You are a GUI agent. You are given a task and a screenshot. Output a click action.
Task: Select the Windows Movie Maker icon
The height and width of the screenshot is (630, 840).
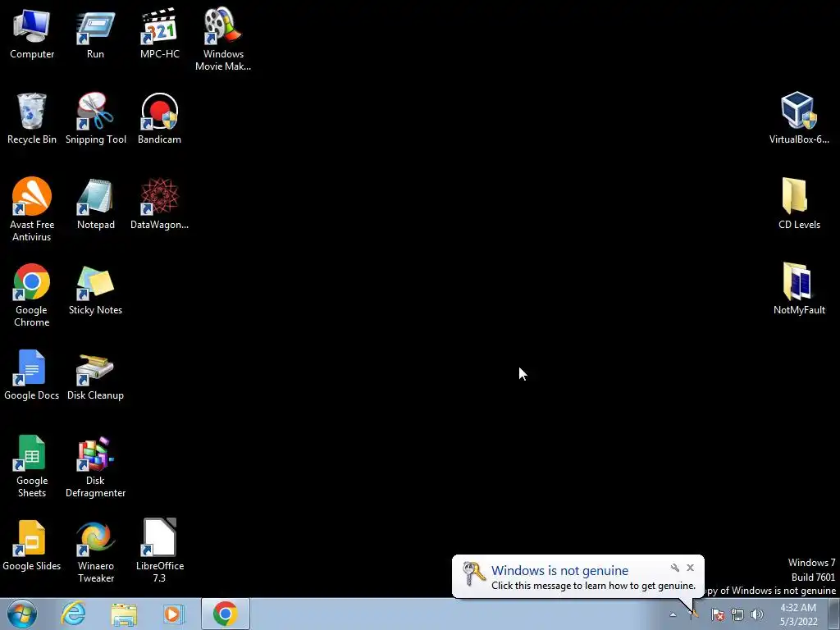coord(223,39)
